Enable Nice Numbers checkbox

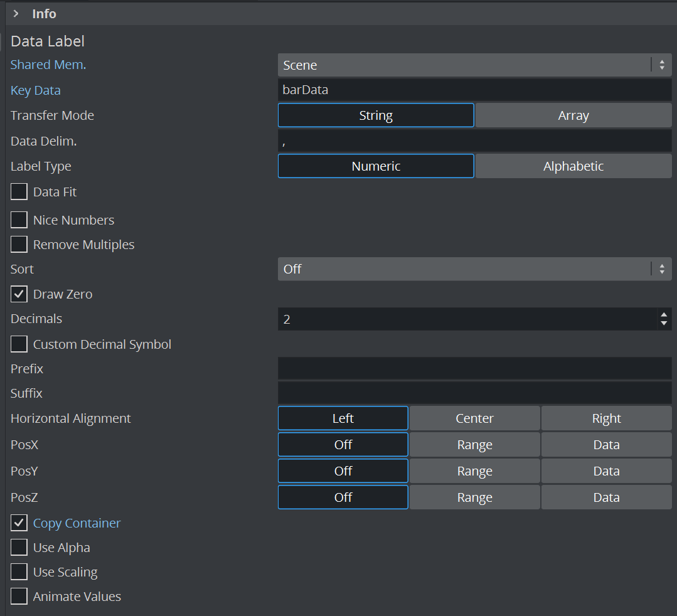point(19,220)
